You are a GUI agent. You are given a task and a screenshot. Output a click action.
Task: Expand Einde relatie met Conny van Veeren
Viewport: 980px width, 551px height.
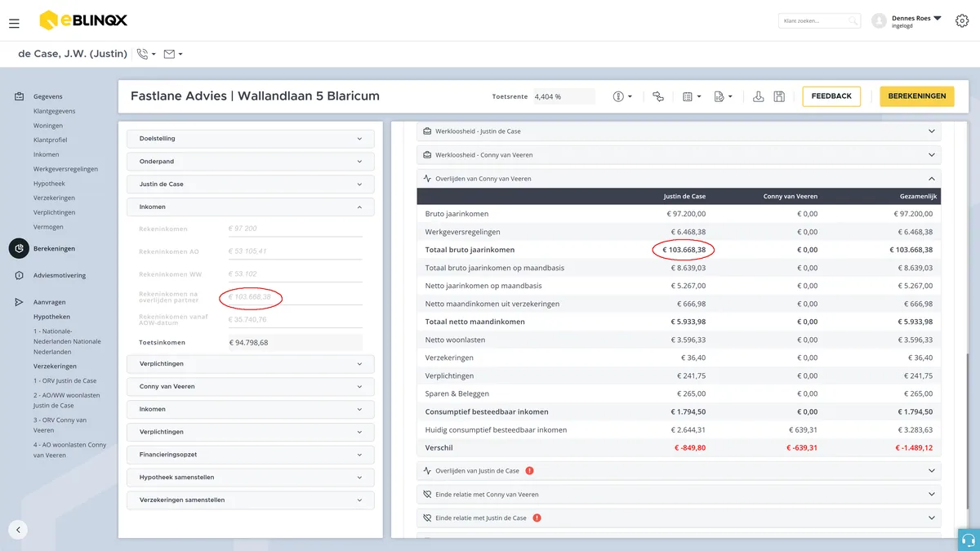pyautogui.click(x=679, y=495)
